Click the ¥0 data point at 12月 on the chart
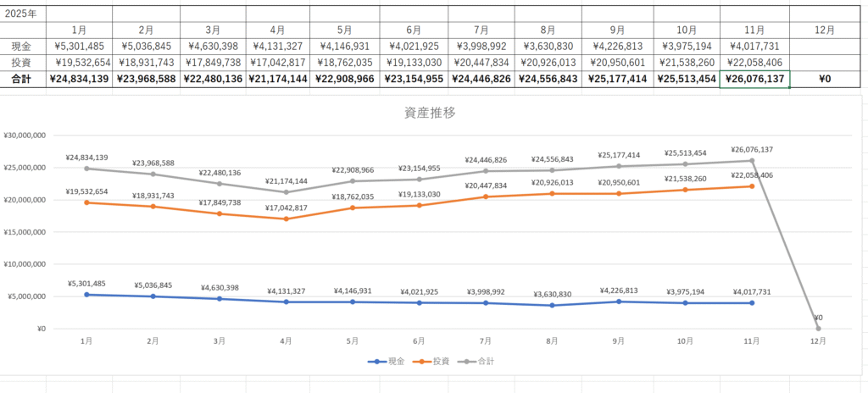868x393 pixels. pos(818,329)
